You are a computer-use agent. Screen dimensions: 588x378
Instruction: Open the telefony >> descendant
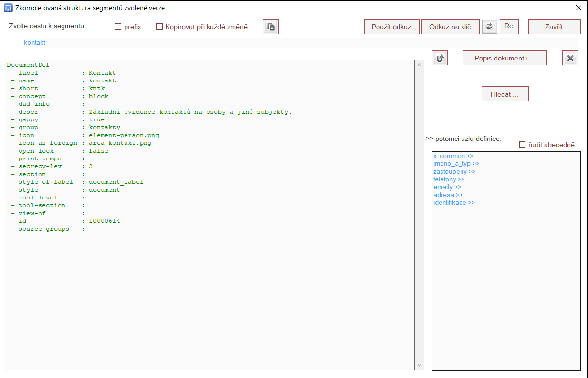tap(448, 179)
